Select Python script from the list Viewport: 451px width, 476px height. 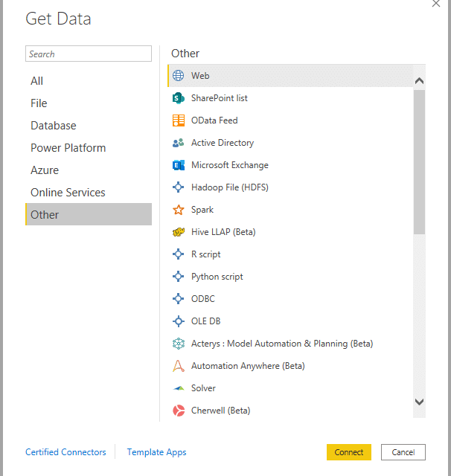pyautogui.click(x=217, y=277)
